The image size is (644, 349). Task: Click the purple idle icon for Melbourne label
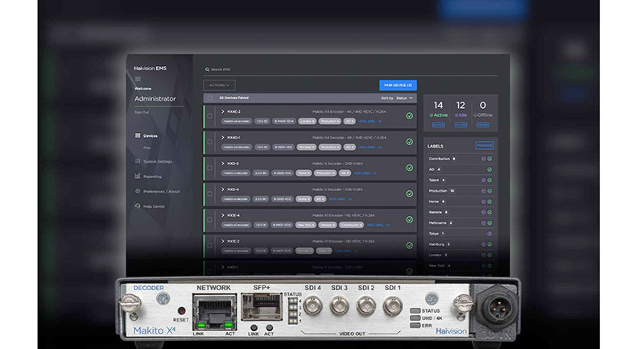pyautogui.click(x=484, y=222)
